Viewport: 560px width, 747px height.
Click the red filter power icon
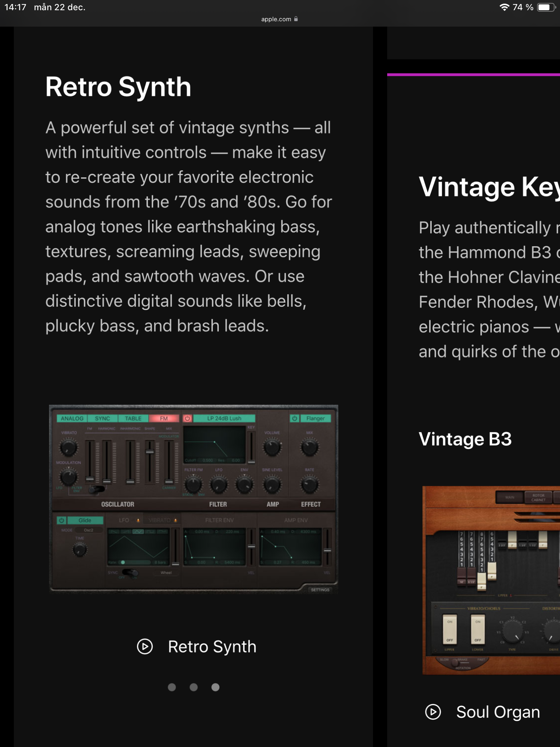pyautogui.click(x=187, y=418)
